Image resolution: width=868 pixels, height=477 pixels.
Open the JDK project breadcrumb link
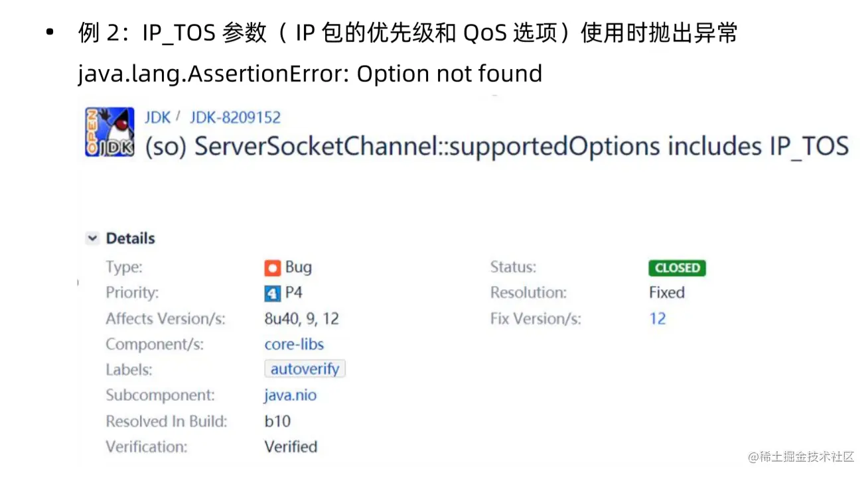click(x=157, y=117)
